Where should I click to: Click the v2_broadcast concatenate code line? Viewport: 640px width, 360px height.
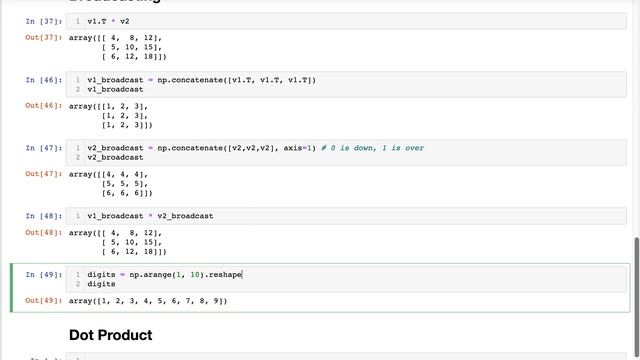[256, 148]
